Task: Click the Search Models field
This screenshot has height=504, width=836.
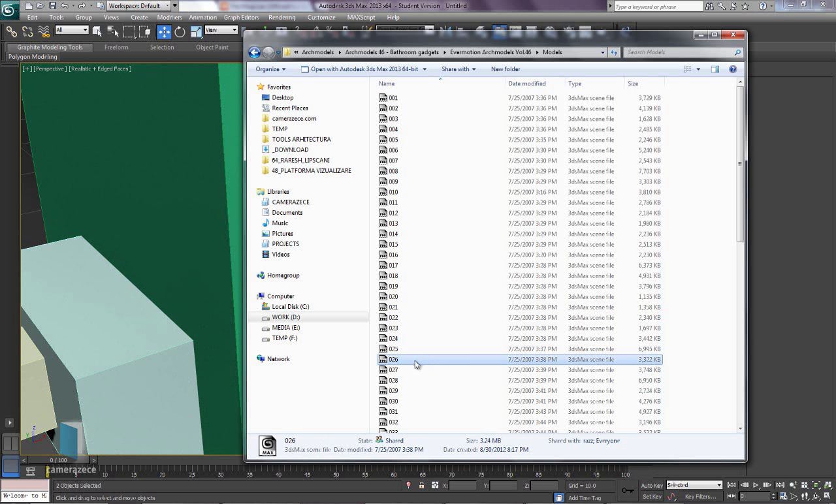Action: click(684, 52)
